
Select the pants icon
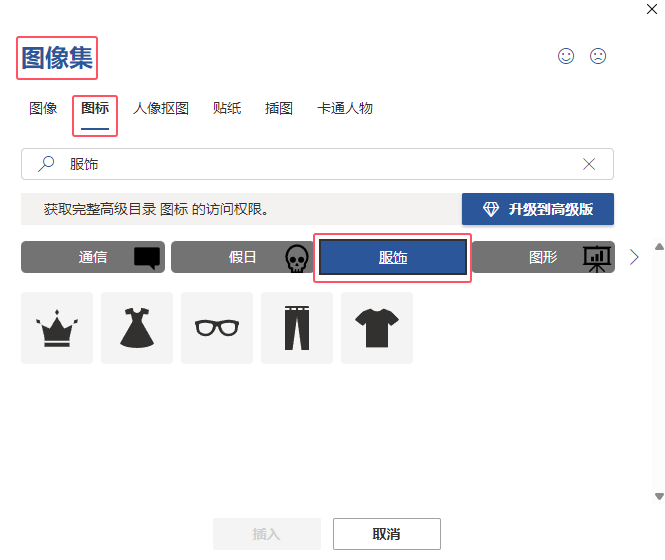(297, 328)
